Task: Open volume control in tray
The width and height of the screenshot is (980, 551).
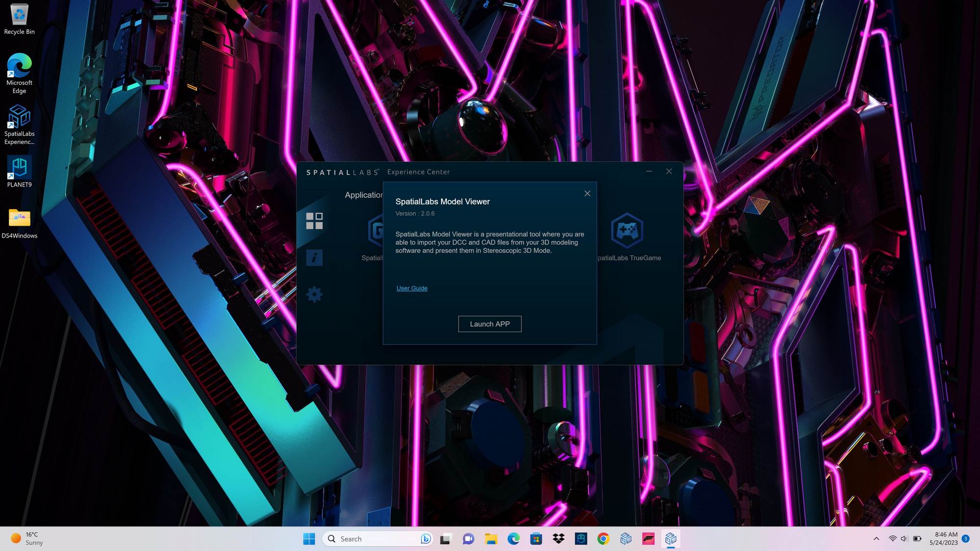Action: (x=905, y=539)
